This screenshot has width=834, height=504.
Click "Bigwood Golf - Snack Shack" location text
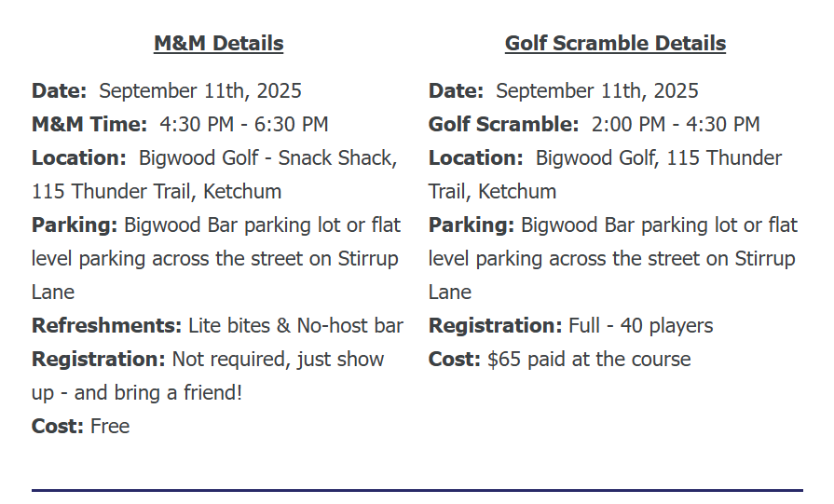click(267, 157)
